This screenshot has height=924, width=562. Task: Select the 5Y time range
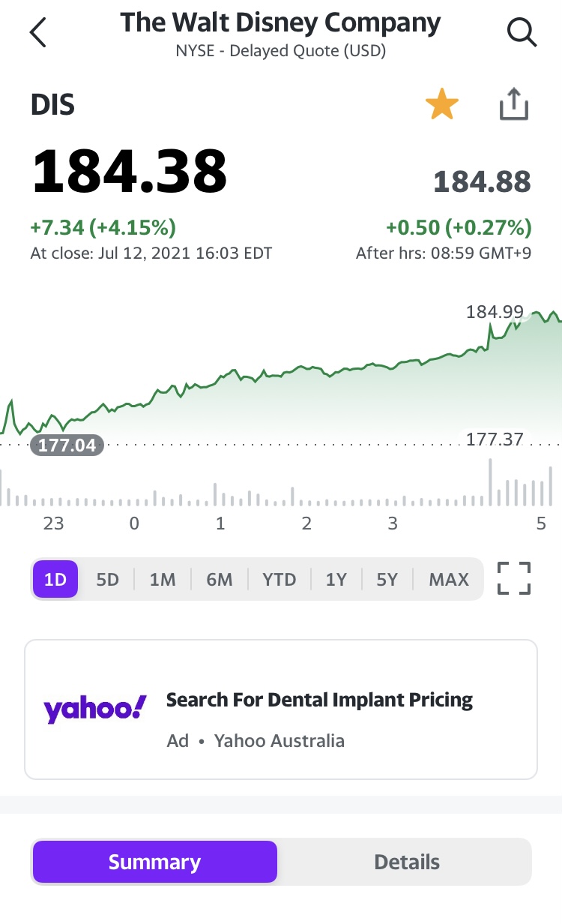[387, 579]
